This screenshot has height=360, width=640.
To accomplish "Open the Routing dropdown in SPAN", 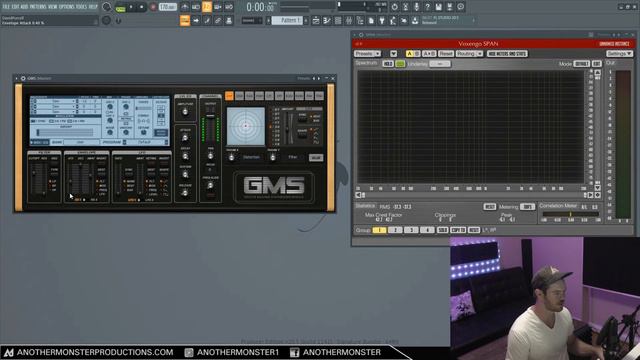I will (469, 54).
